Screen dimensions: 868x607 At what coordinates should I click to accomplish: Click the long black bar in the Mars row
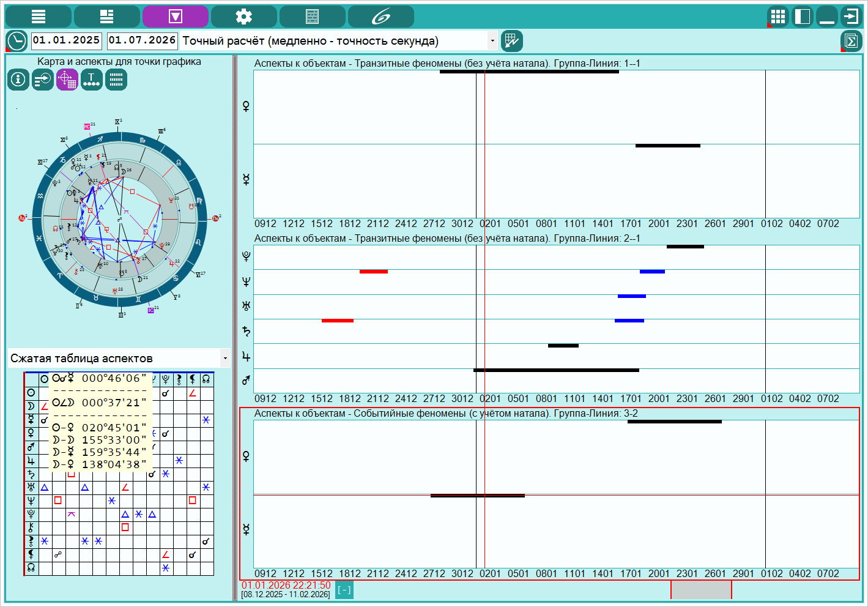pyautogui.click(x=556, y=370)
